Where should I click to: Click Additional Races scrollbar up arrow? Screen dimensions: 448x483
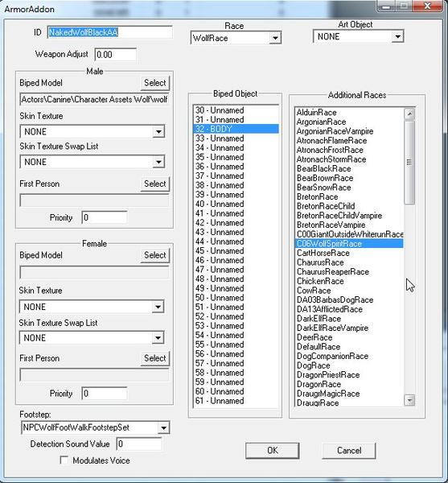point(409,114)
